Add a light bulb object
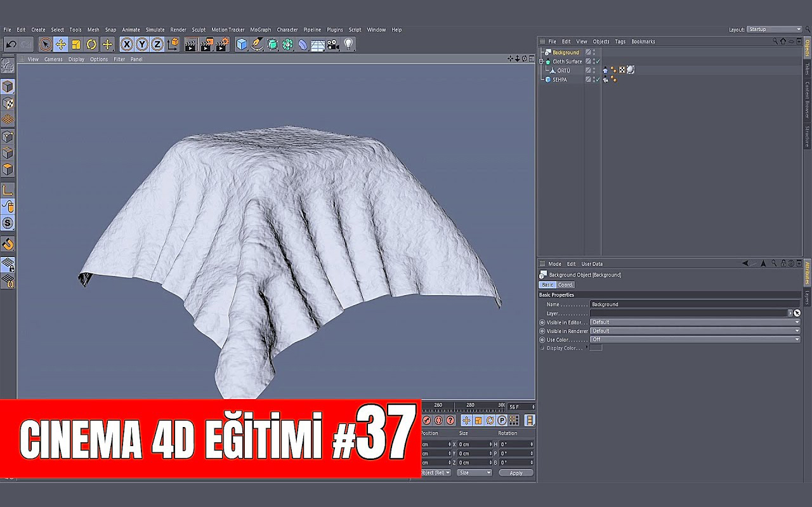Viewport: 812px width, 507px height. 348,44
